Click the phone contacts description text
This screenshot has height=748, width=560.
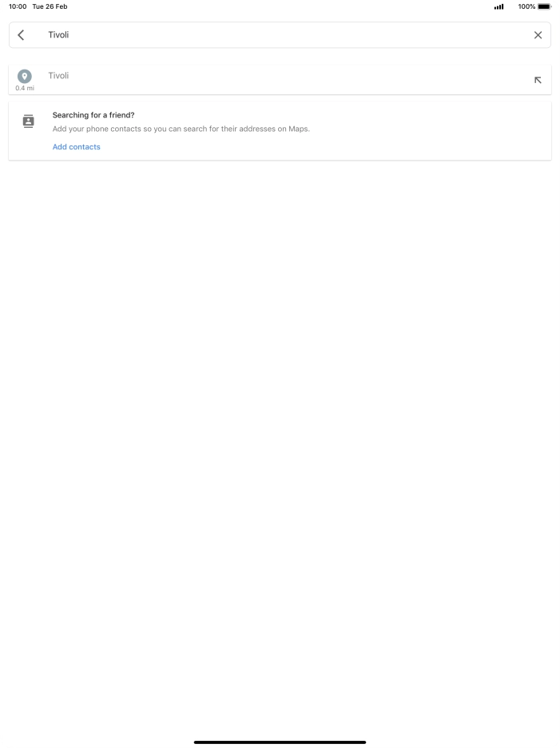click(x=181, y=129)
